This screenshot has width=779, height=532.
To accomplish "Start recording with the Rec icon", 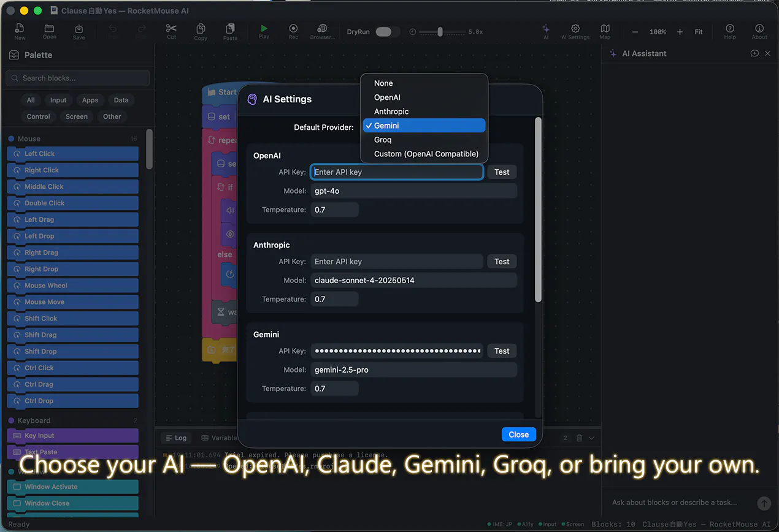I will click(x=293, y=32).
